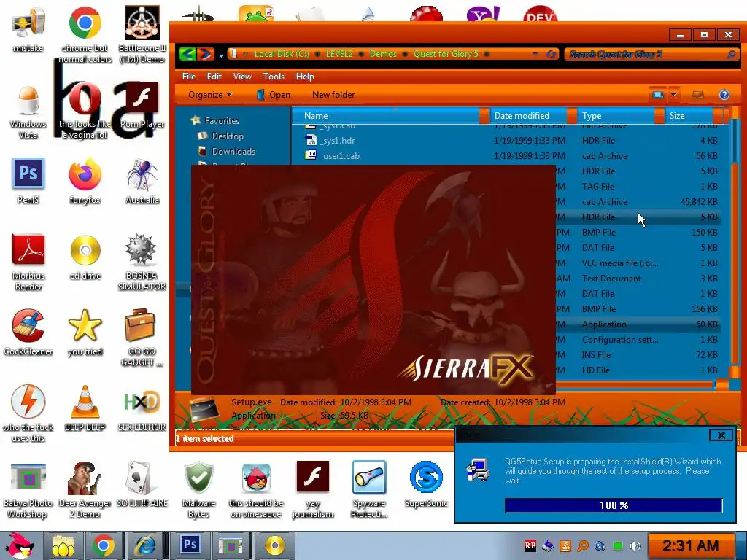Open the File menu
This screenshot has width=747, height=560.
coord(189,76)
